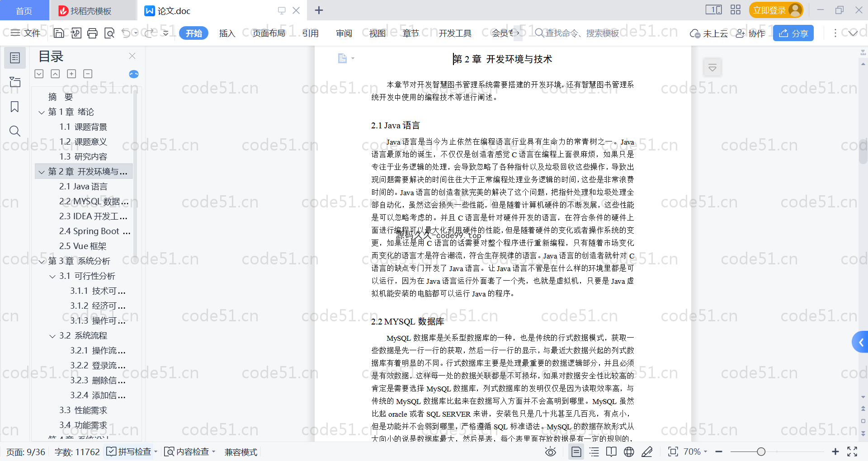Select the 开发工具 ribbon tab

(455, 33)
